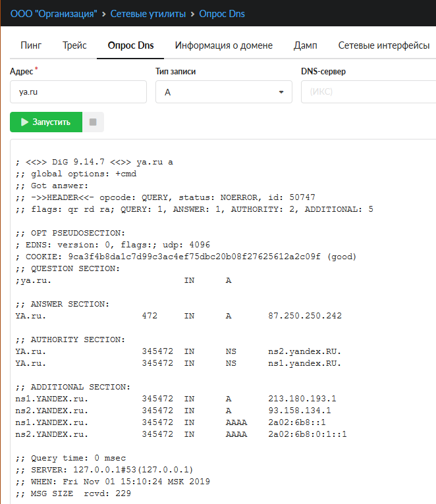436x504 pixels.
Task: Click the answer IP 87.250.250.242 in output
Action: tap(305, 316)
